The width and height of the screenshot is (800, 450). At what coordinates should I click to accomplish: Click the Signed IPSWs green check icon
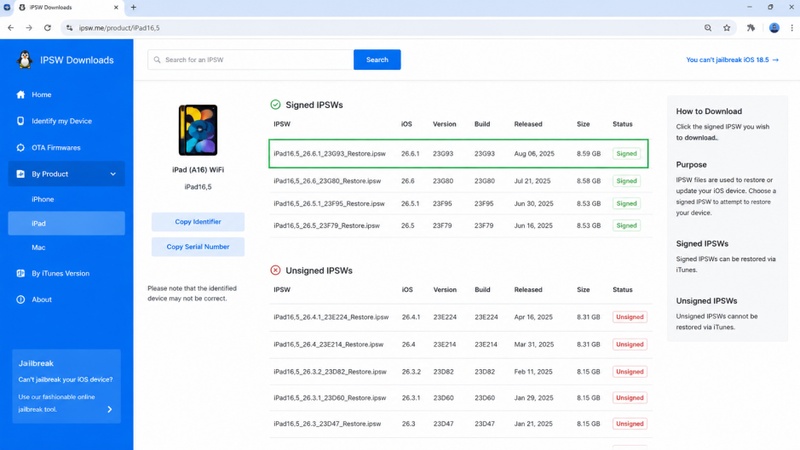click(276, 105)
